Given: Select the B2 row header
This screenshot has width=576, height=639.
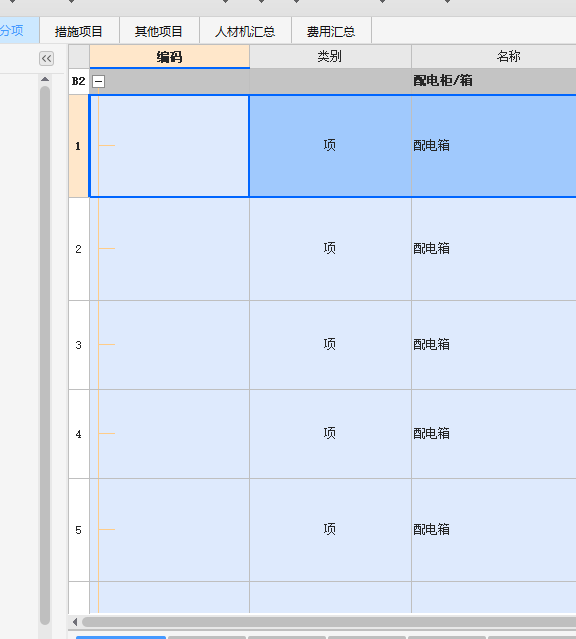Looking at the screenshot, I should (78, 82).
